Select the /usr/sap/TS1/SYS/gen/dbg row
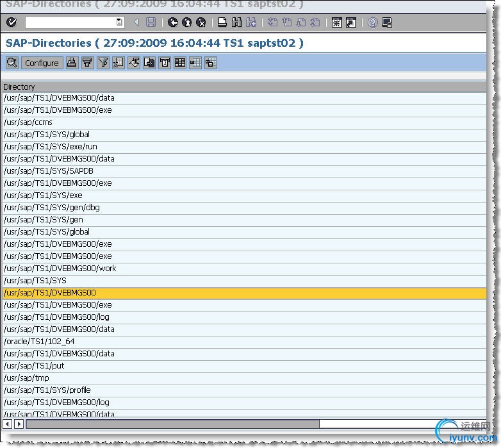The width and height of the screenshot is (501, 448). (244, 208)
